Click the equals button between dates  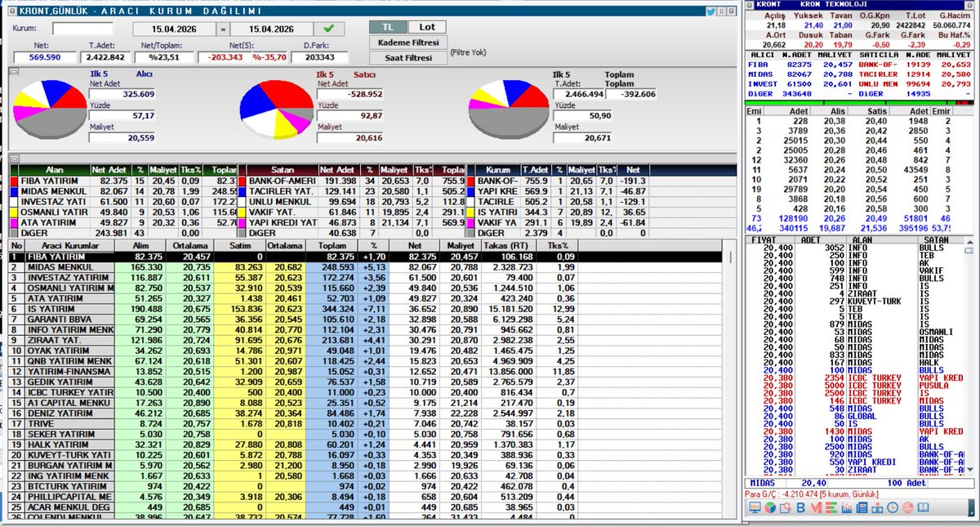pyautogui.click(x=221, y=29)
